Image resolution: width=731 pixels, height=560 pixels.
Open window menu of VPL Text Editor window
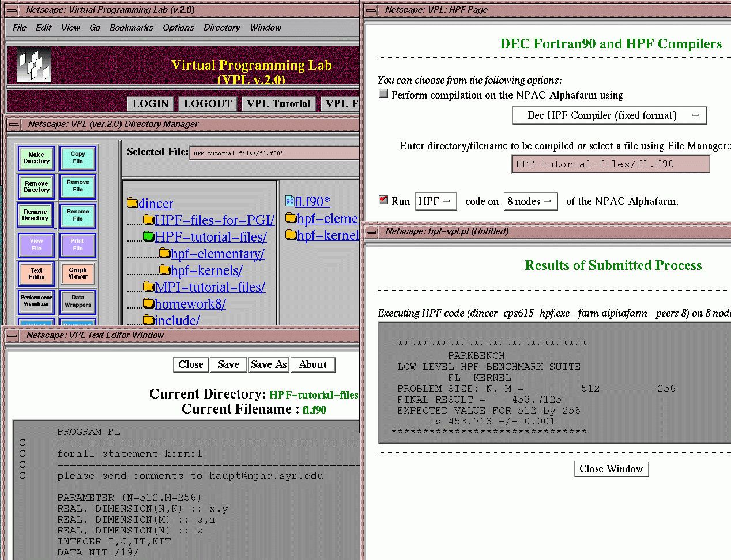[12, 335]
